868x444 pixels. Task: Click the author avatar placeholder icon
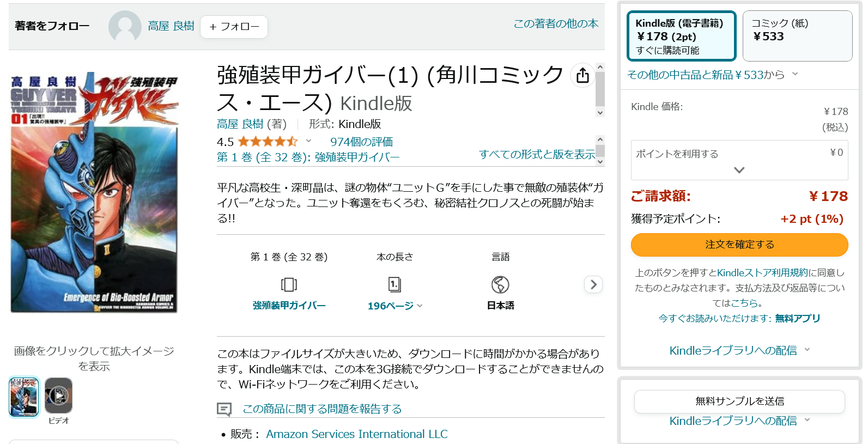[x=125, y=27]
